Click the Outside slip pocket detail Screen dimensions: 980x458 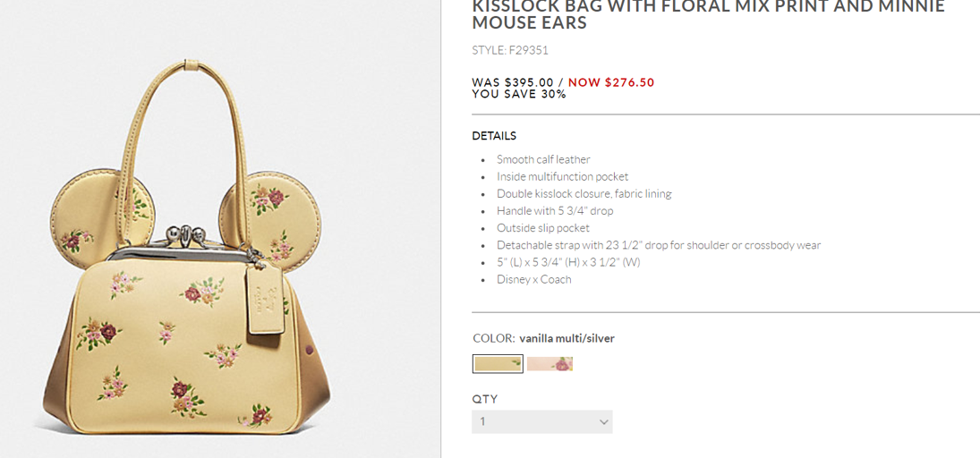543,228
